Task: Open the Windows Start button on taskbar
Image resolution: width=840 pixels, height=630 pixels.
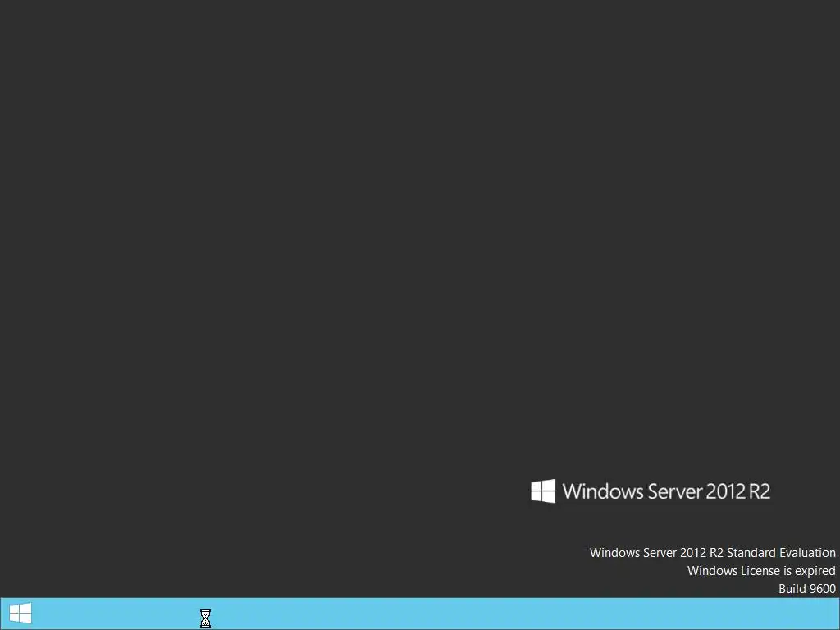Action: [x=21, y=614]
